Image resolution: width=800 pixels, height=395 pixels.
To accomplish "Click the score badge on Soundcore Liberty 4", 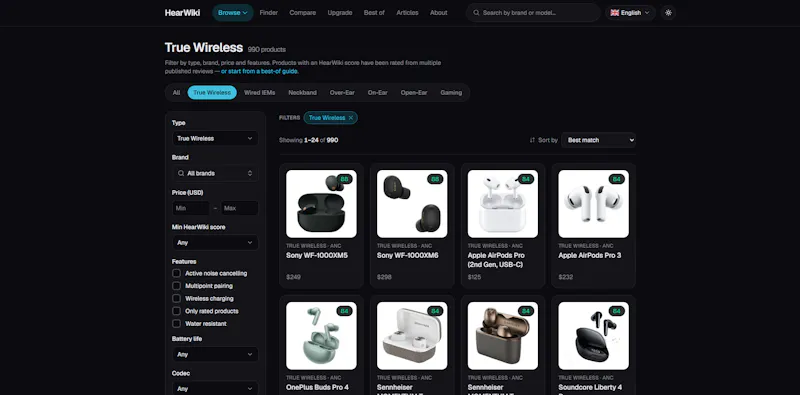I will pos(616,311).
